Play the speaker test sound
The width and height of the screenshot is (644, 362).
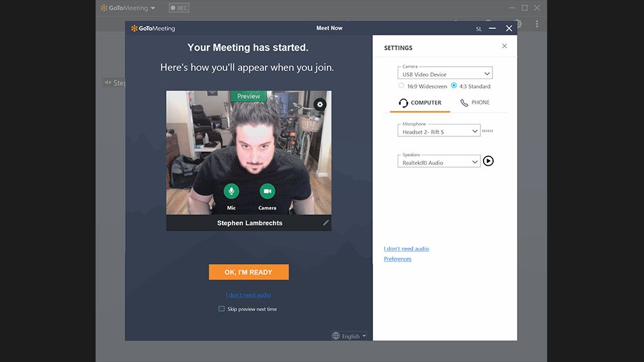[489, 161]
